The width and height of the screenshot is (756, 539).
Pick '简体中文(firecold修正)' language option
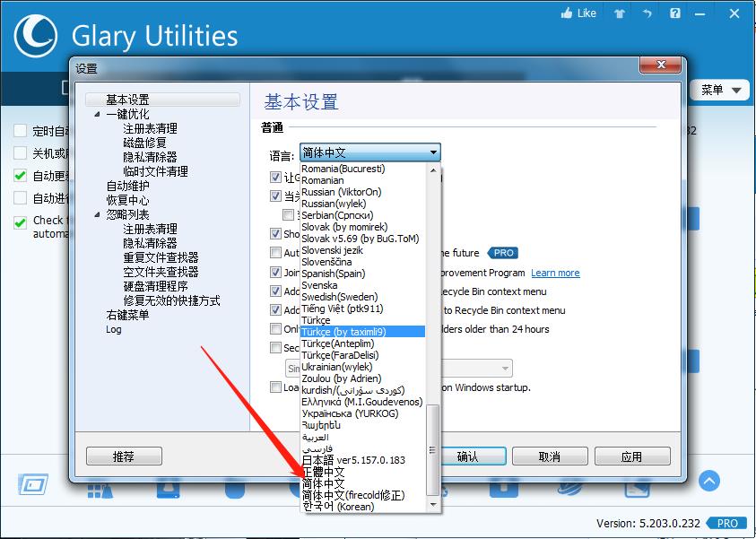click(x=353, y=495)
